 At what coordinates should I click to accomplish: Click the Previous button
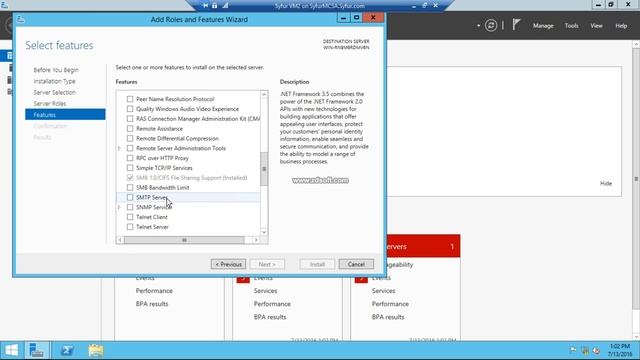229,264
